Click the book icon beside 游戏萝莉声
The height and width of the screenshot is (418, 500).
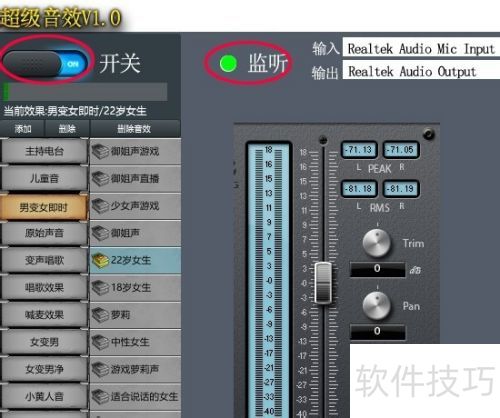coord(100,370)
